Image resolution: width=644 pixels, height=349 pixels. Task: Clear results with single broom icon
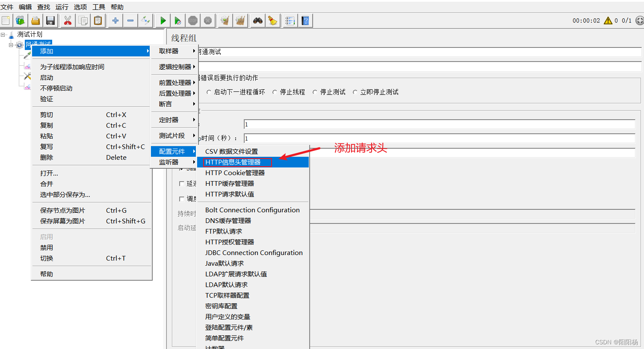[x=225, y=21]
